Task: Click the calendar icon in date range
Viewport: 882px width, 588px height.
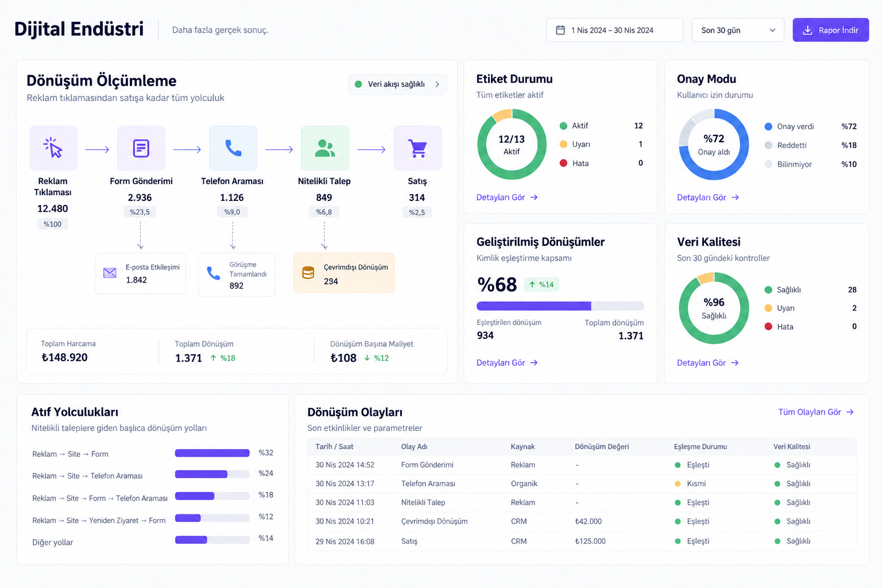Action: tap(560, 30)
